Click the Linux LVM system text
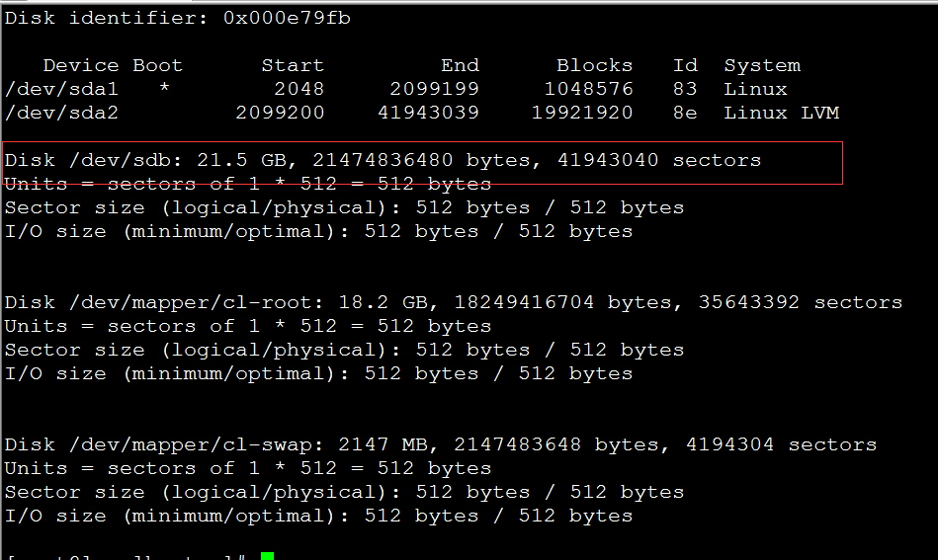Viewport: 938px width, 560px height. 781,113
